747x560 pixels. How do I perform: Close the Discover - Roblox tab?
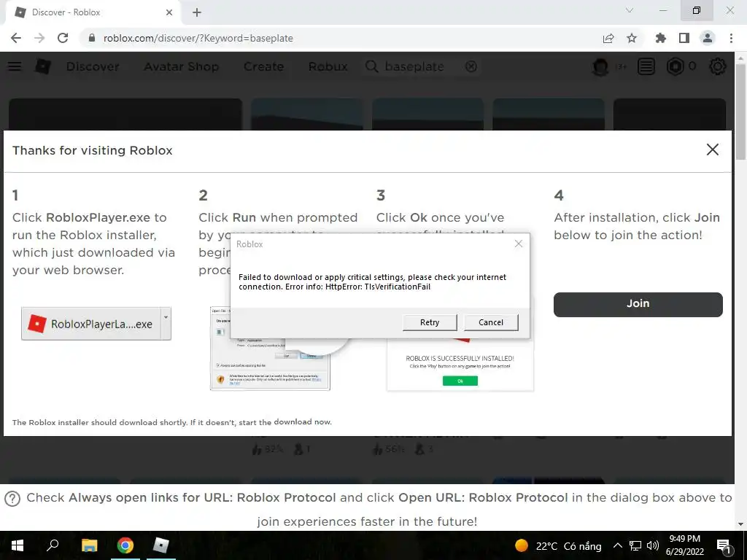coord(169,12)
